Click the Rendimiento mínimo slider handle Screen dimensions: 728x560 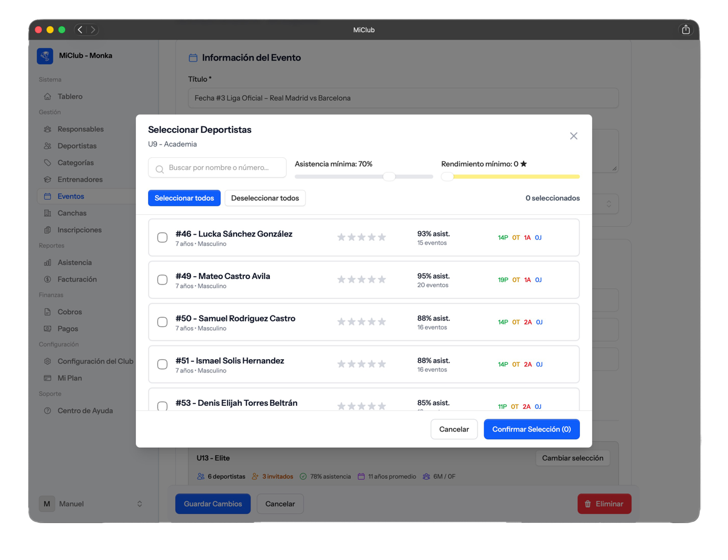(x=447, y=177)
